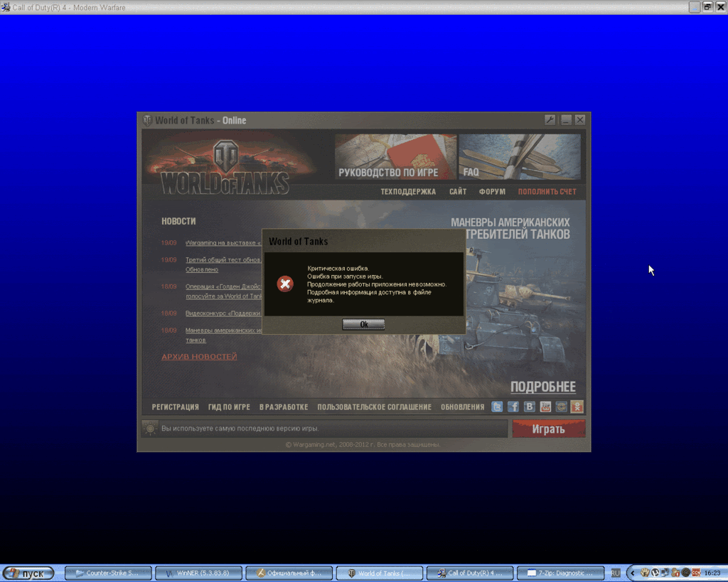728x582 pixels.
Task: Click ПОПОЛНИТЬ СЧЕТ link
Action: 547,192
